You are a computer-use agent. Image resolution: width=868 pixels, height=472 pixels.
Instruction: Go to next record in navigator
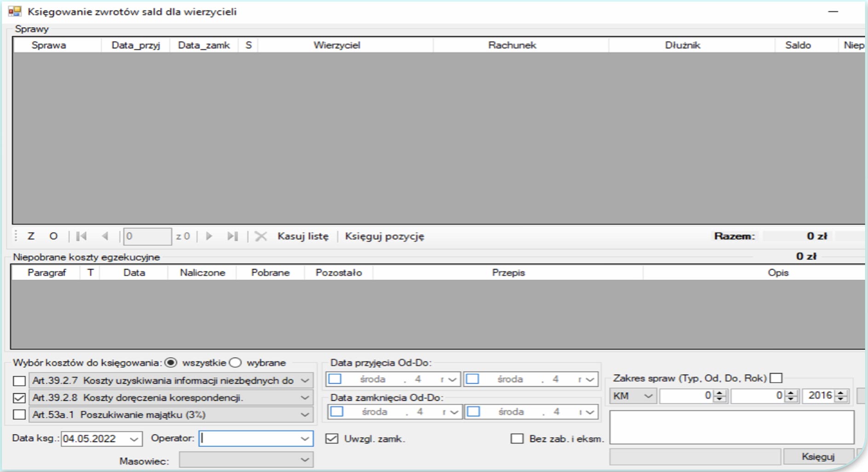coord(209,236)
